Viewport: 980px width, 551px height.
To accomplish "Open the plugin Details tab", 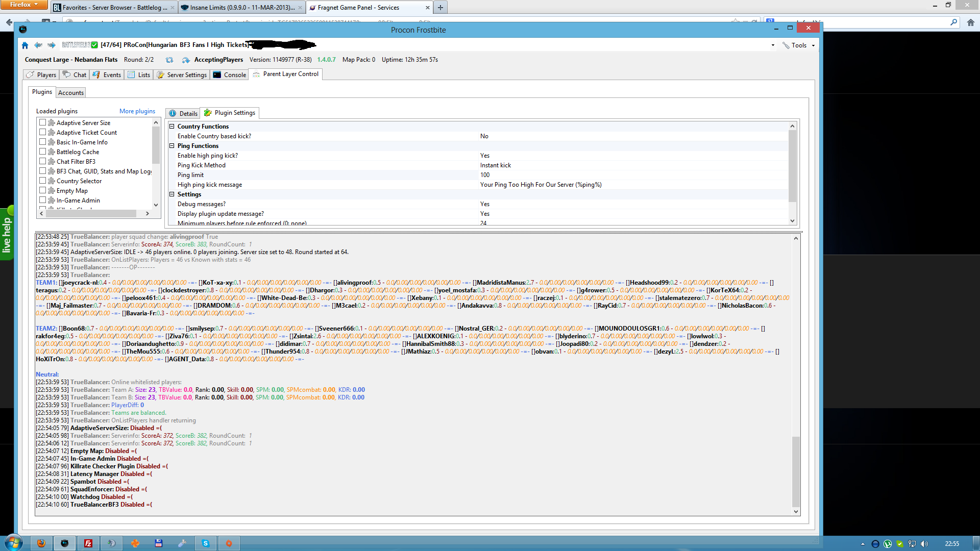I will tap(183, 114).
